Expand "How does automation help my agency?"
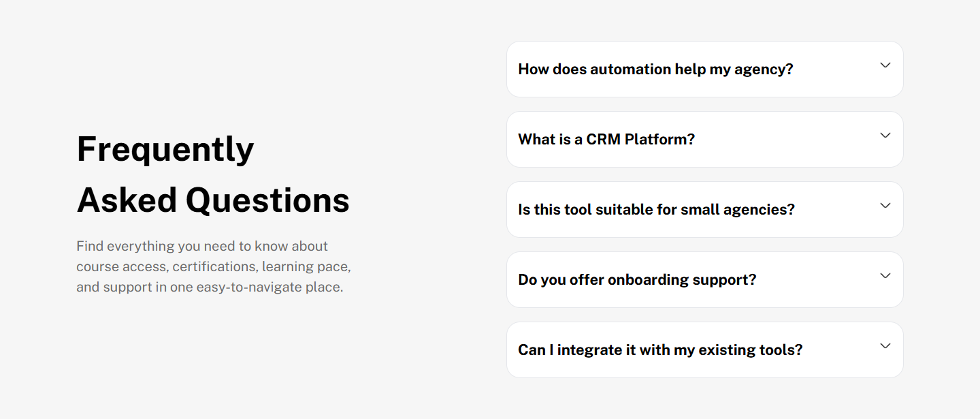 (655, 69)
